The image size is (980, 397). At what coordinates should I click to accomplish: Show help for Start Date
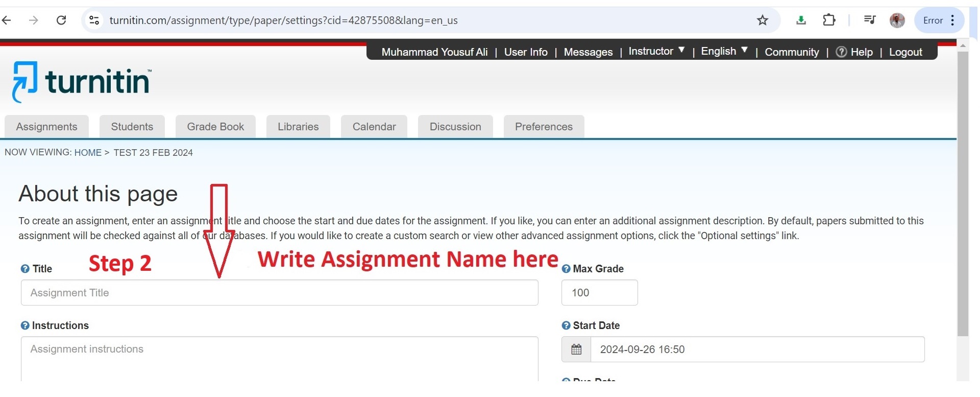[x=566, y=325]
